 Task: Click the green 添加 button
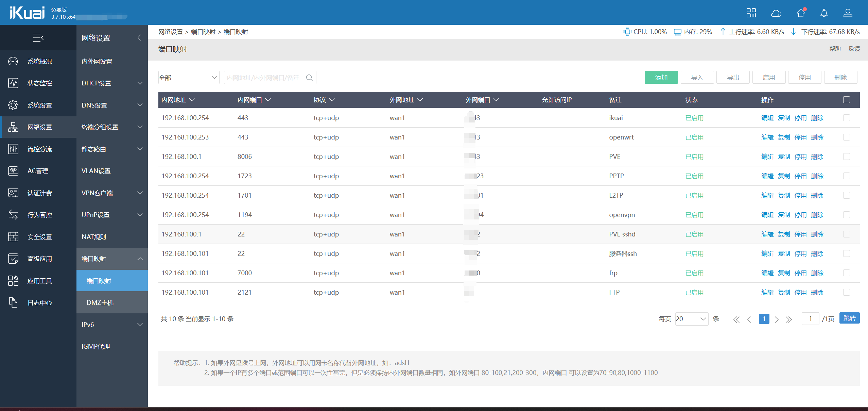tap(661, 78)
